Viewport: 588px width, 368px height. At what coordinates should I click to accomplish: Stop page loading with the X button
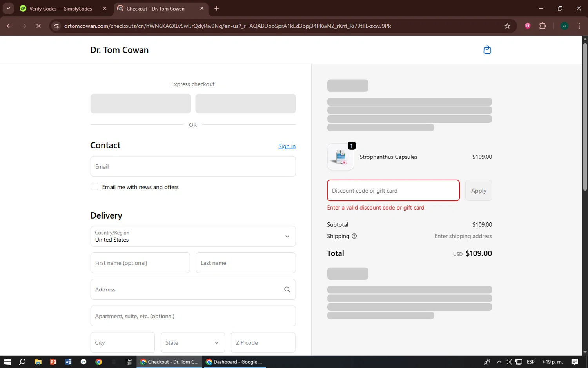click(38, 26)
